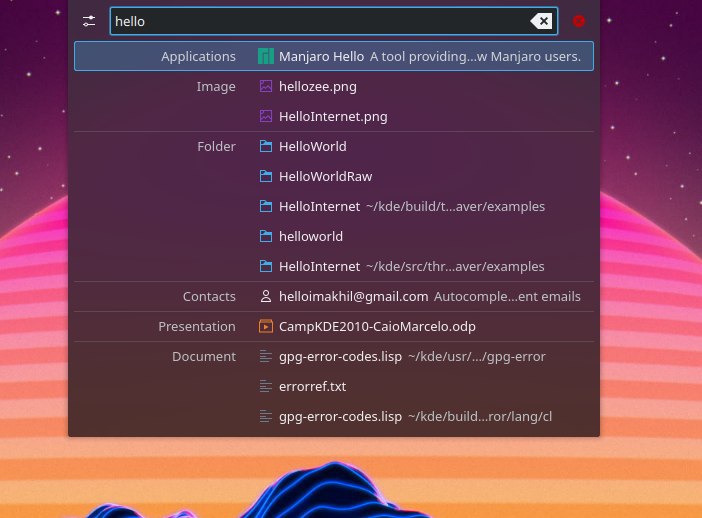Click the lowercase helloworld folder icon

[265, 236]
